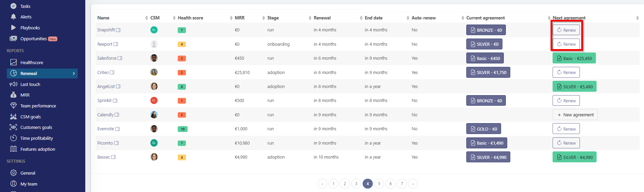Image resolution: width=644 pixels, height=192 pixels.
Task: Click Renew button for Criteo
Action: pyautogui.click(x=566, y=72)
